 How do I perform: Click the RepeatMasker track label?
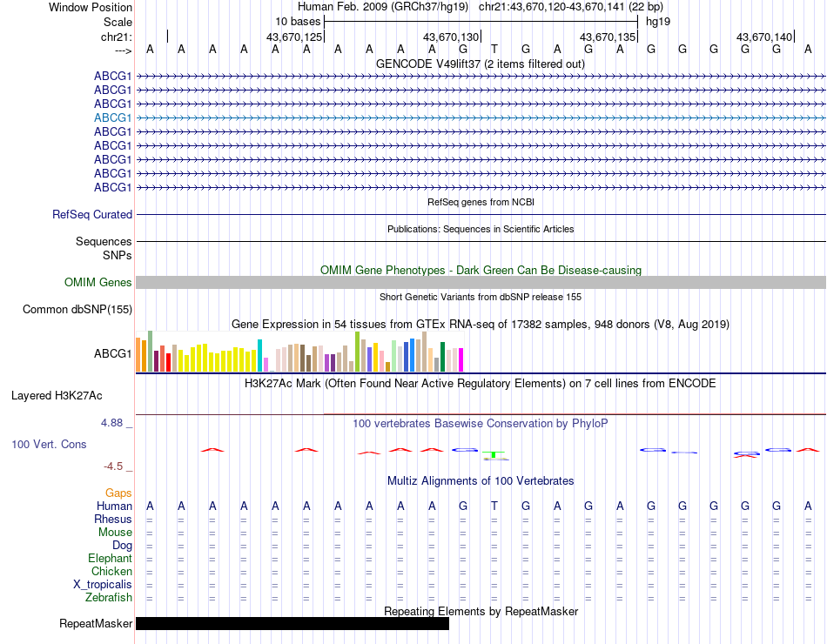coord(96,623)
